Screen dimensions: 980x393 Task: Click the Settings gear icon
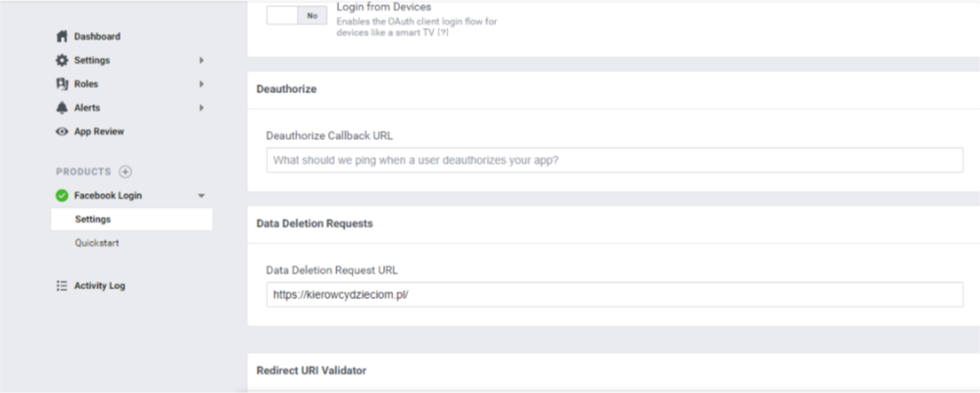click(62, 61)
